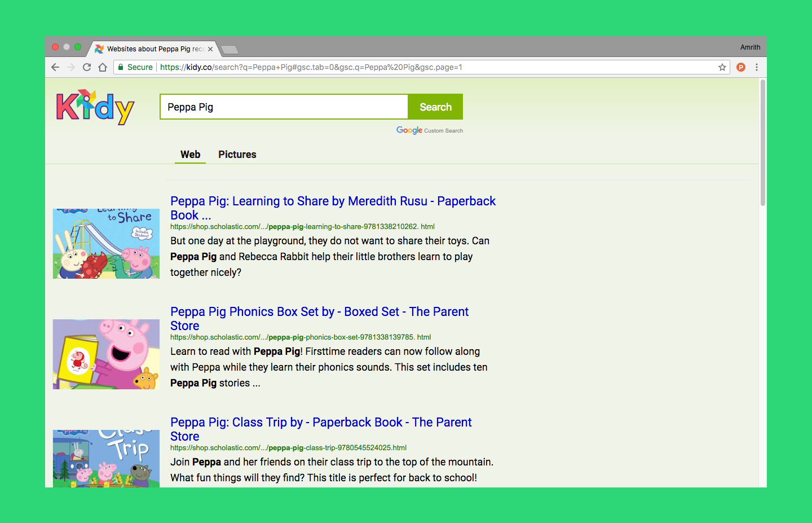Open Peppa Pig Phonics Box Set result
This screenshot has width=812, height=523.
click(x=319, y=319)
